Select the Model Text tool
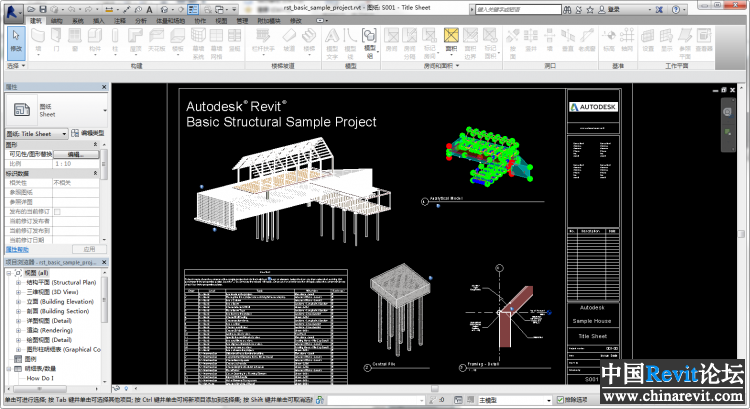Image resolution: width=750 pixels, height=409 pixels. tap(332, 43)
